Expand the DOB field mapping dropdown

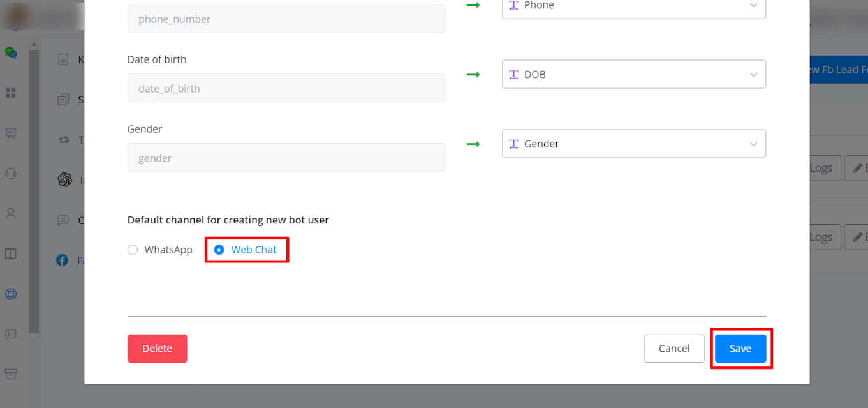click(633, 74)
